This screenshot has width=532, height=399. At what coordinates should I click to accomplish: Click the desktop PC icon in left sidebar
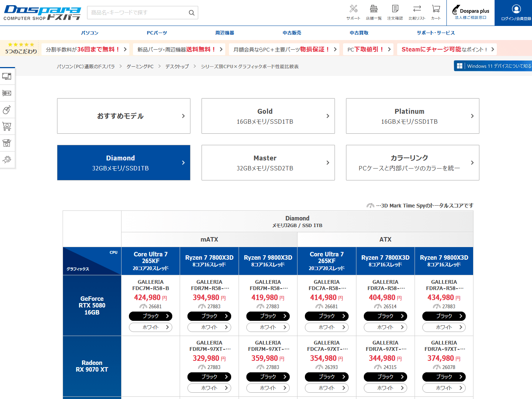(7, 76)
